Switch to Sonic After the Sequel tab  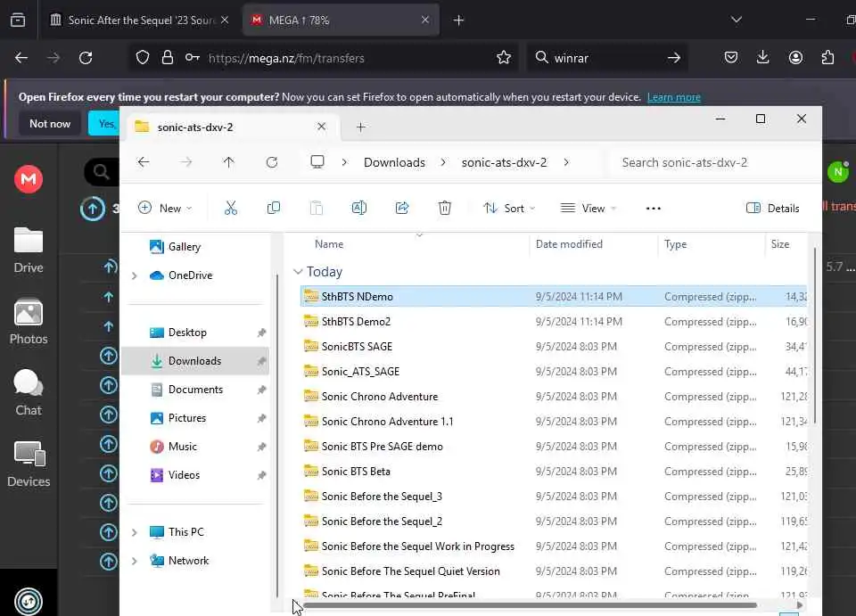140,21
